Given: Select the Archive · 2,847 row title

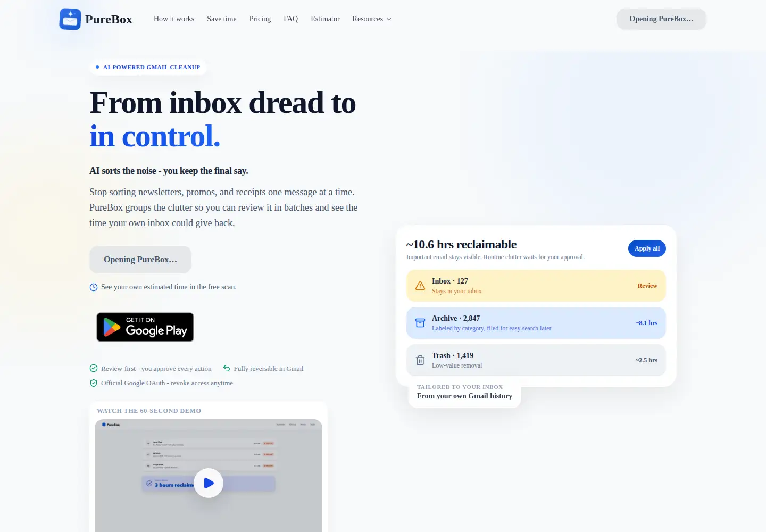Looking at the screenshot, I should click(x=456, y=318).
